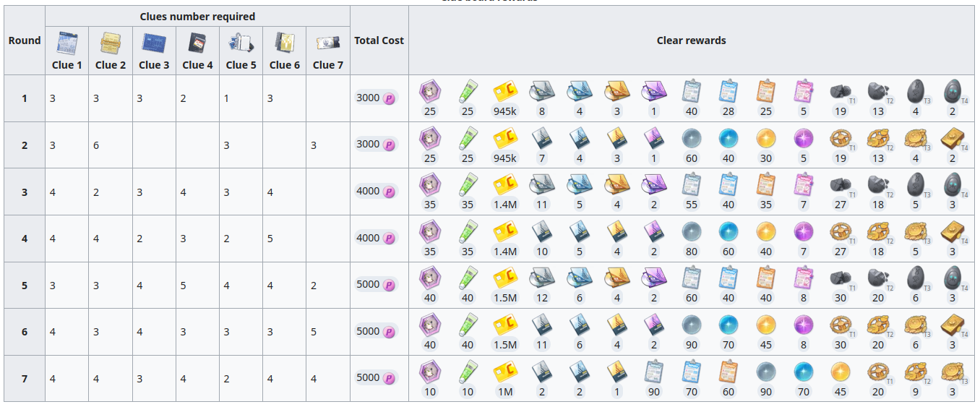The image size is (980, 407).
Task: Click the value 6 under Clue 2, round 2
Action: tap(96, 145)
